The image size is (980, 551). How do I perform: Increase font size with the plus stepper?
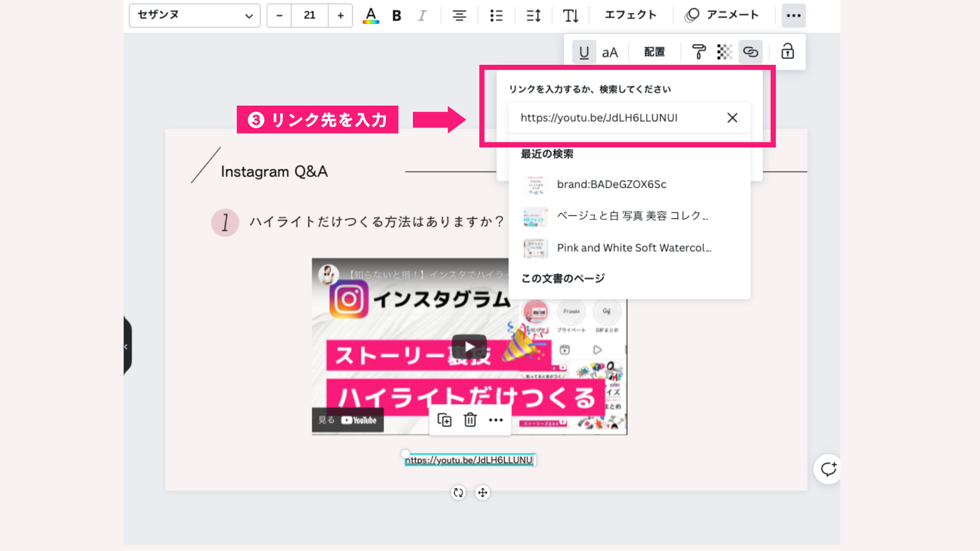tap(340, 15)
